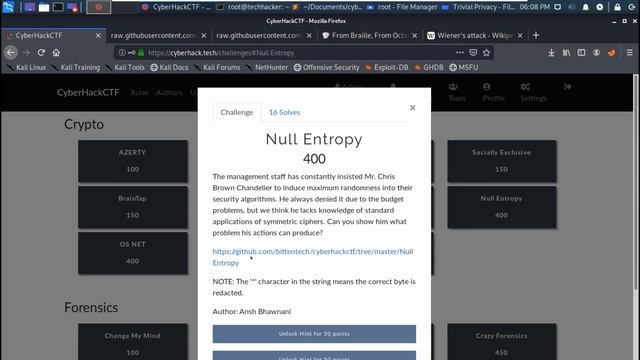Click the notification bell in system tray
Viewport: 640px width, 360px height.
coord(586,7)
